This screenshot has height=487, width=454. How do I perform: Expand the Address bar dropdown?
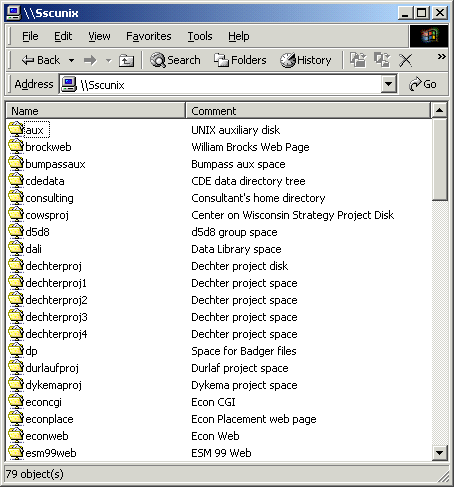click(x=388, y=84)
